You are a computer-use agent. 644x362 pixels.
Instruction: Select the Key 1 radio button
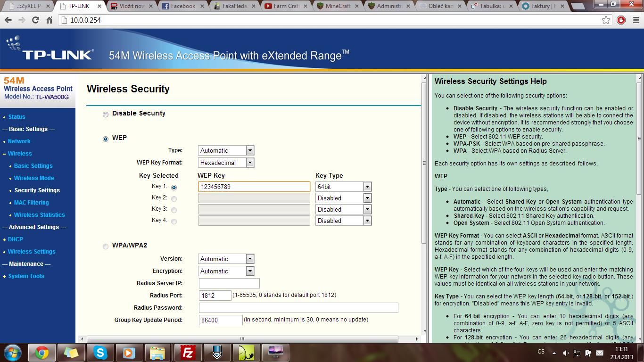coord(174,187)
